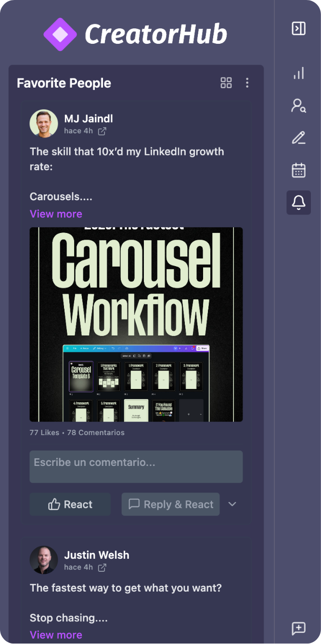The image size is (321, 644).
Task: Select the notifications bell icon
Action: [x=298, y=203]
